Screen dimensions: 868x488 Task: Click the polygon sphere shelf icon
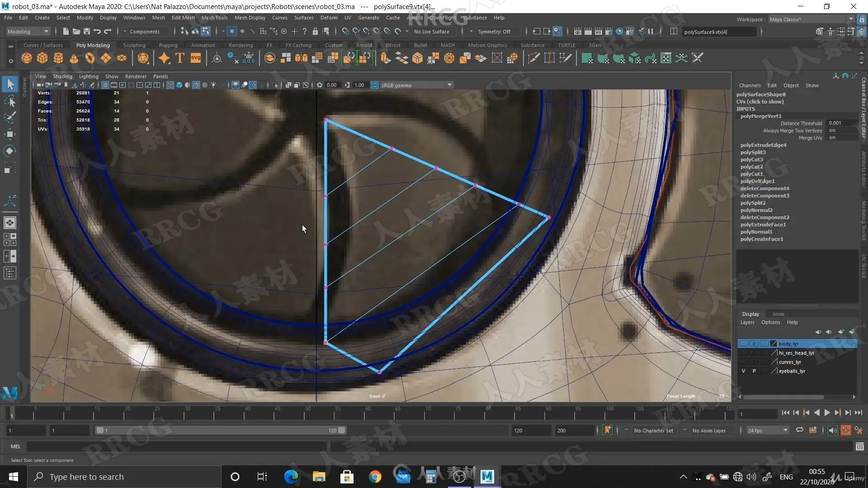point(27,58)
